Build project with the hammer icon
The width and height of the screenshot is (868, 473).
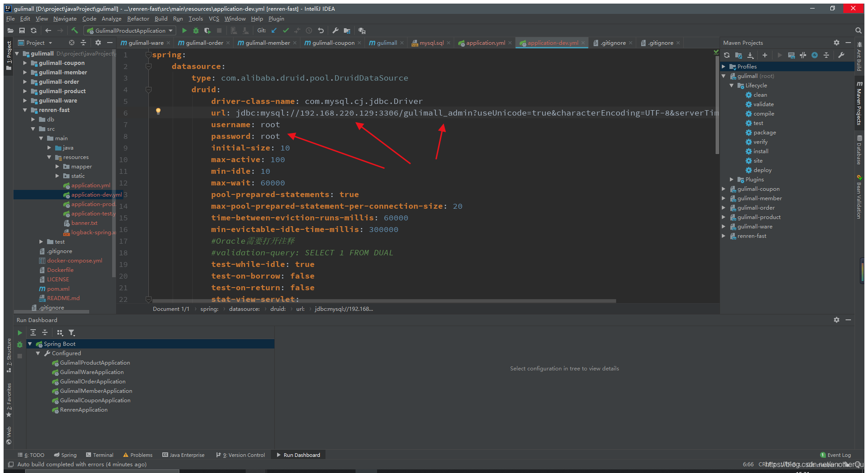[x=75, y=30]
